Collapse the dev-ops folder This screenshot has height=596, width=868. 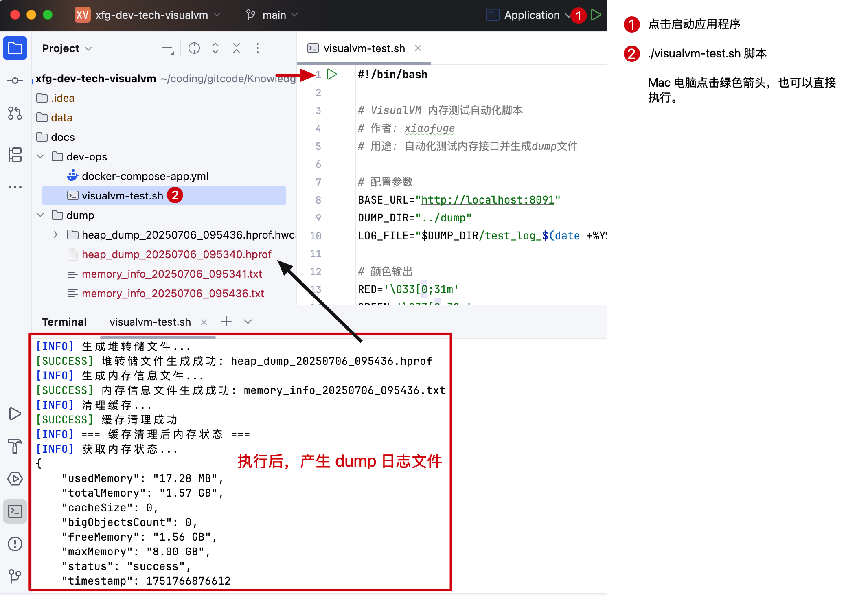pos(41,157)
